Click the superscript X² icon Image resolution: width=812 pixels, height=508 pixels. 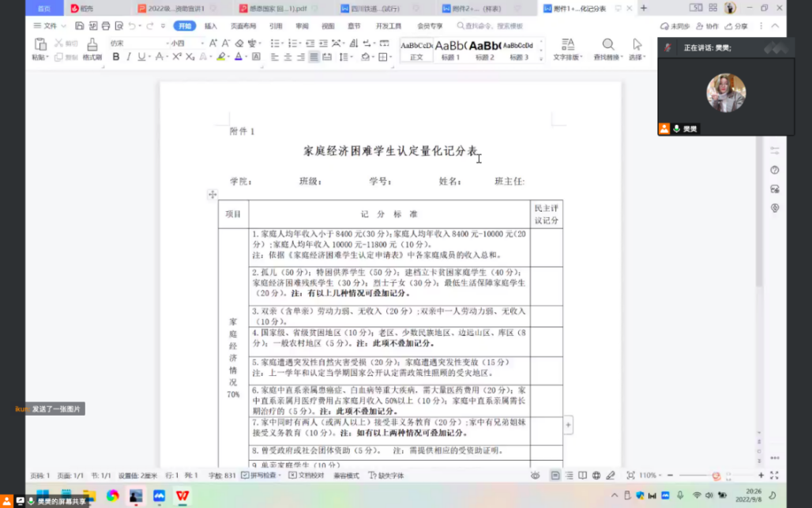click(176, 57)
